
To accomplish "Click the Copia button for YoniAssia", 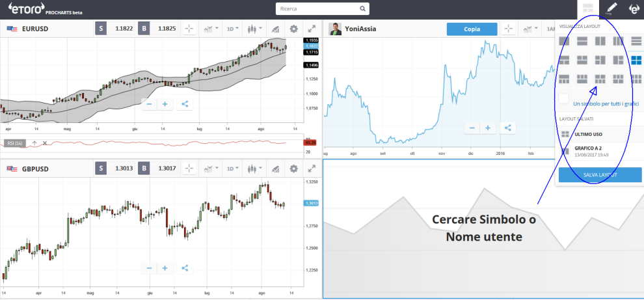I will click(472, 29).
